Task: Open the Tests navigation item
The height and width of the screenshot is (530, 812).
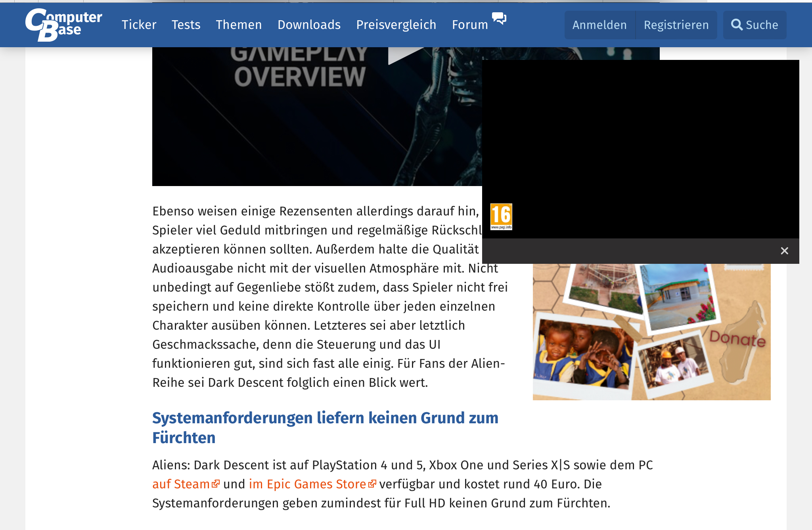Action: pos(186,25)
